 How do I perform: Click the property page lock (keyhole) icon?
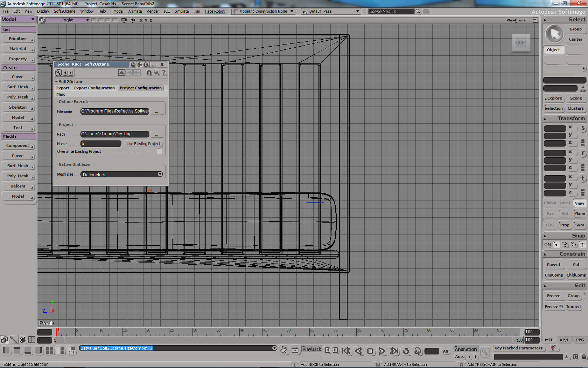[146, 64]
